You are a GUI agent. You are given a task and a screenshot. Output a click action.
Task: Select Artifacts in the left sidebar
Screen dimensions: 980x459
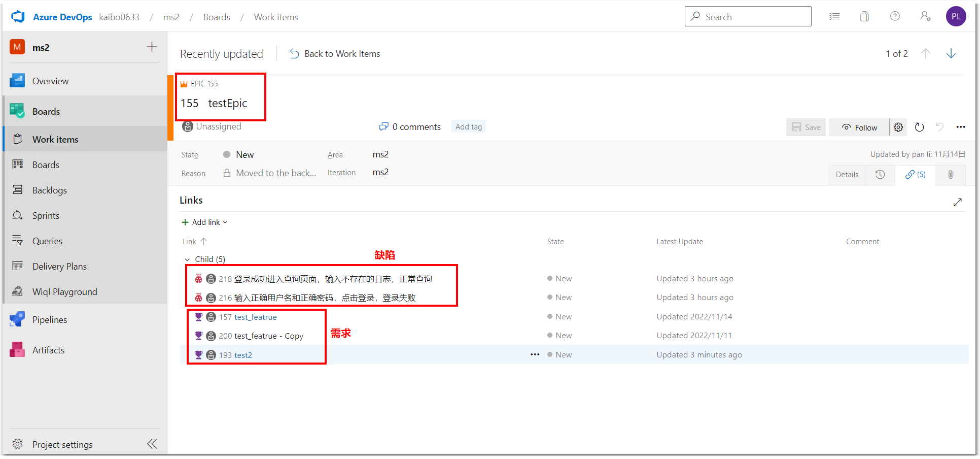[48, 350]
